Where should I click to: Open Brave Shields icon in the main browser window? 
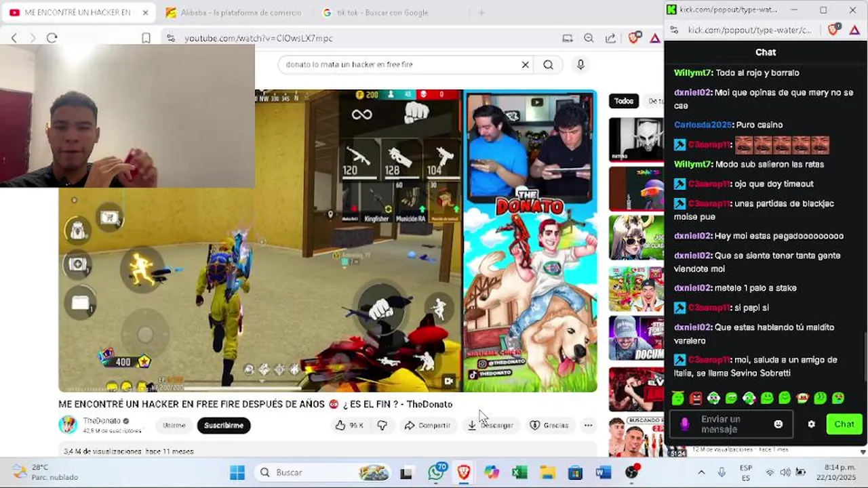[634, 38]
